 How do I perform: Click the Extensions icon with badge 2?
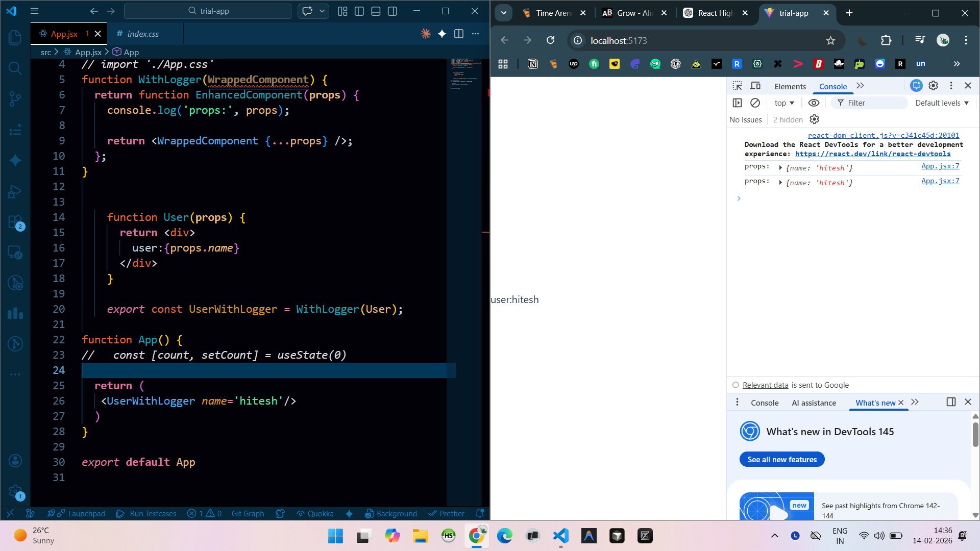[15, 222]
